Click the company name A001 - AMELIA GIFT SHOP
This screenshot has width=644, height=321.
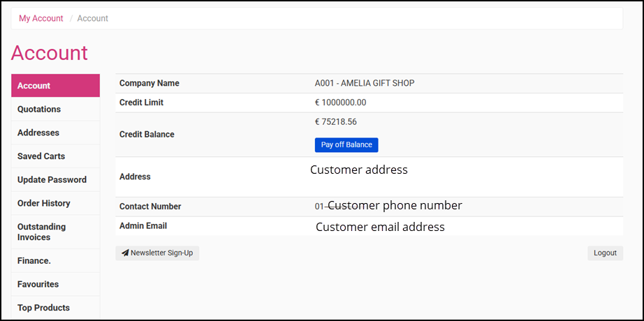(365, 83)
